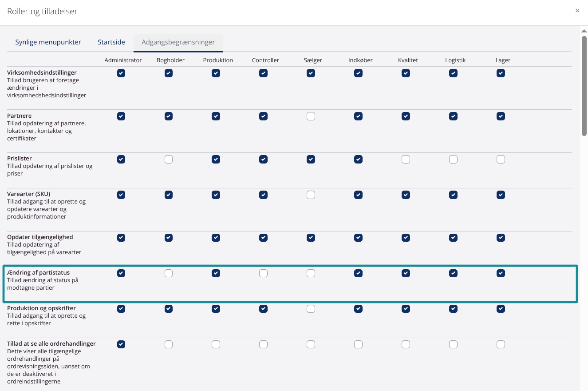Allow Prislister for Logistik role
Screen dimensions: 588x391
(x=453, y=159)
